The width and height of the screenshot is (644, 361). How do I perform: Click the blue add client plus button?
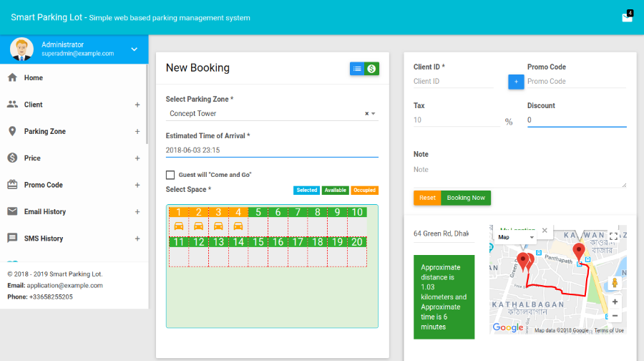[x=516, y=82]
